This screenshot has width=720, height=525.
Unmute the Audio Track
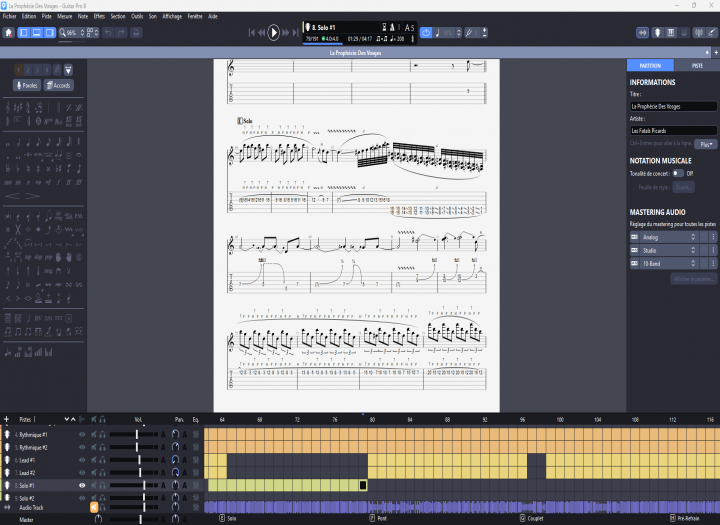pyautogui.click(x=93, y=508)
